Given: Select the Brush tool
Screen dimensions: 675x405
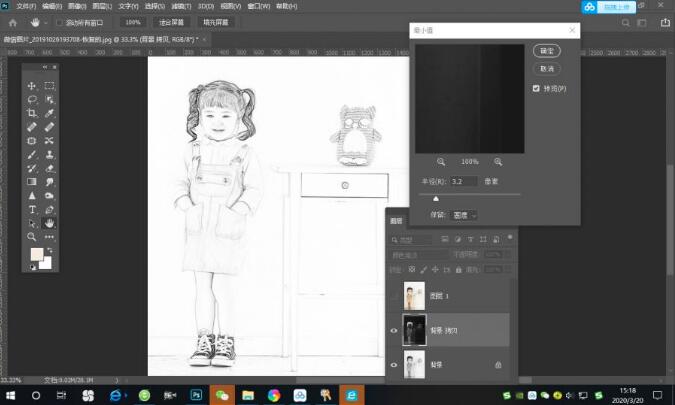Looking at the screenshot, I should click(x=32, y=155).
